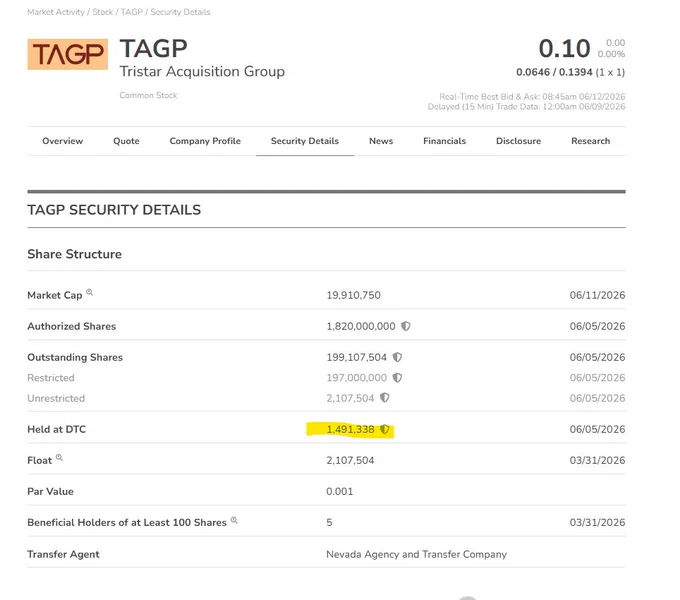Click the Float value 2,107,504
Image resolution: width=680 pixels, height=600 pixels.
[350, 460]
